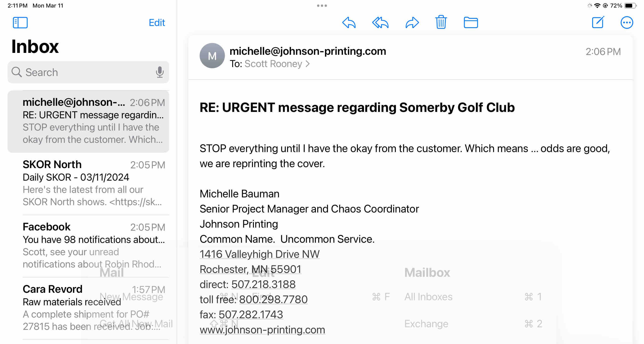Screen dimensions: 644x344
Task: Open the 1416 Valleyhigh Drive NW address link
Action: click(x=260, y=254)
